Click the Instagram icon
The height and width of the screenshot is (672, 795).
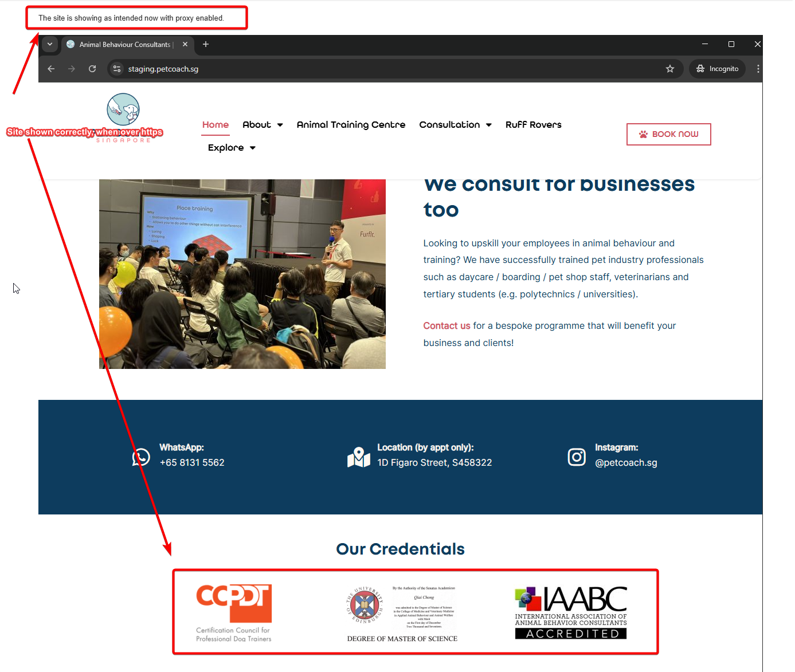(577, 457)
